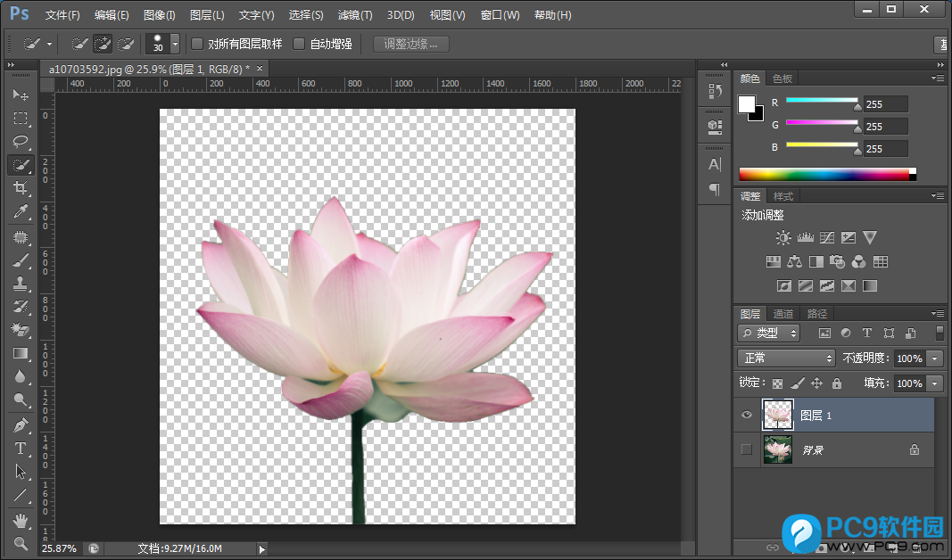
Task: Choose Add to Selection mode
Action: [103, 44]
